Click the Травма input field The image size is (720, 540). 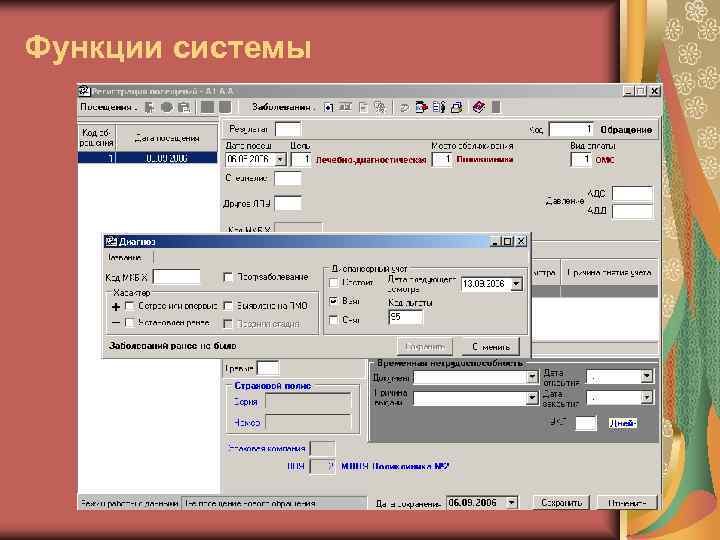[268, 368]
